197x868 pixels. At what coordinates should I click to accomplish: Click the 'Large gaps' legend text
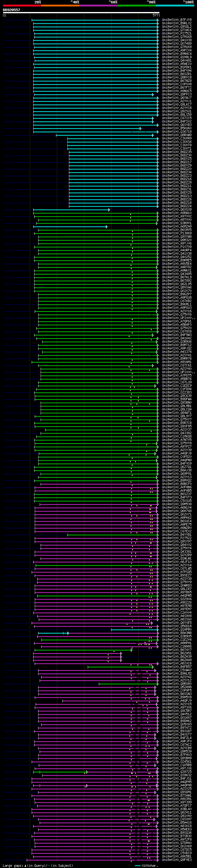click(x=13, y=866)
